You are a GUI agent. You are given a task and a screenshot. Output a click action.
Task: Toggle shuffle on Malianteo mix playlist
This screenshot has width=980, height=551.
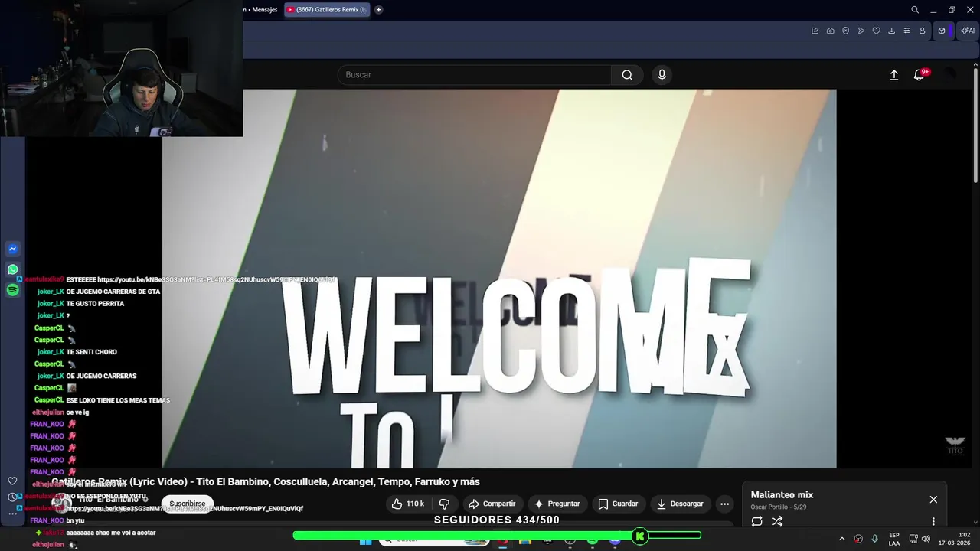777,521
